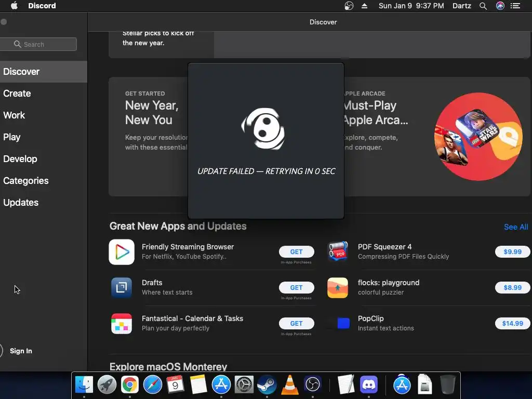Open the New Year, New You story

149,137
